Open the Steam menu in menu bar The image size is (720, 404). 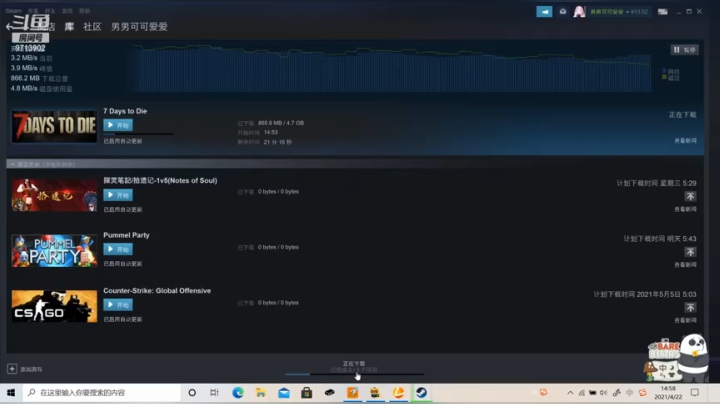click(13, 11)
